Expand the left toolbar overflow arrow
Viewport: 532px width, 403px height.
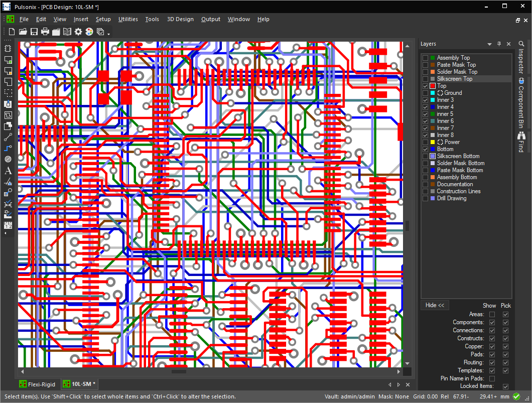coord(5,234)
